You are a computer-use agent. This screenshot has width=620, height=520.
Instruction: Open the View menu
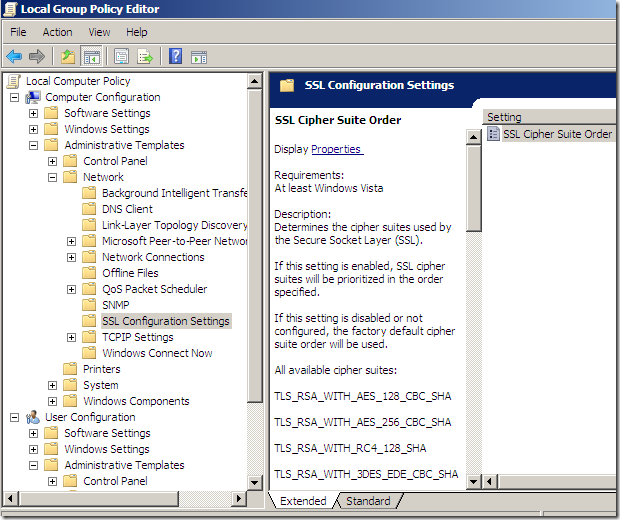[x=99, y=32]
